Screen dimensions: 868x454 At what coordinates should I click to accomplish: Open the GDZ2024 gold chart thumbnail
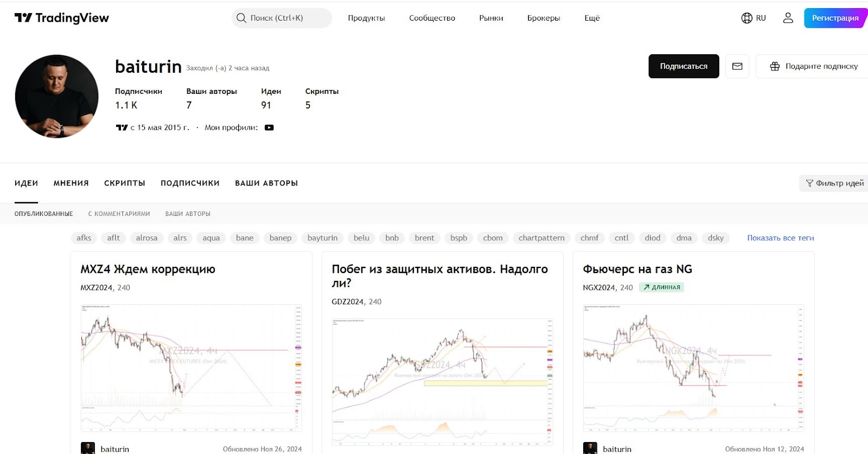pos(443,382)
